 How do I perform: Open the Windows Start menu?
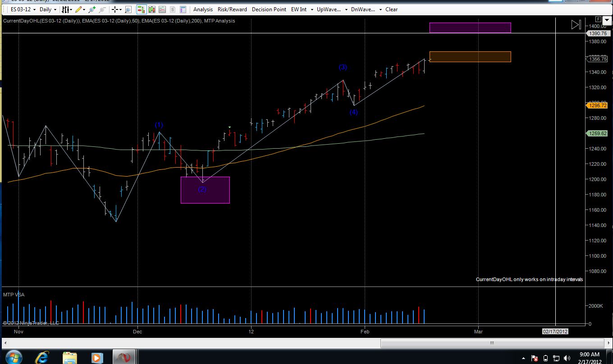[x=14, y=357]
